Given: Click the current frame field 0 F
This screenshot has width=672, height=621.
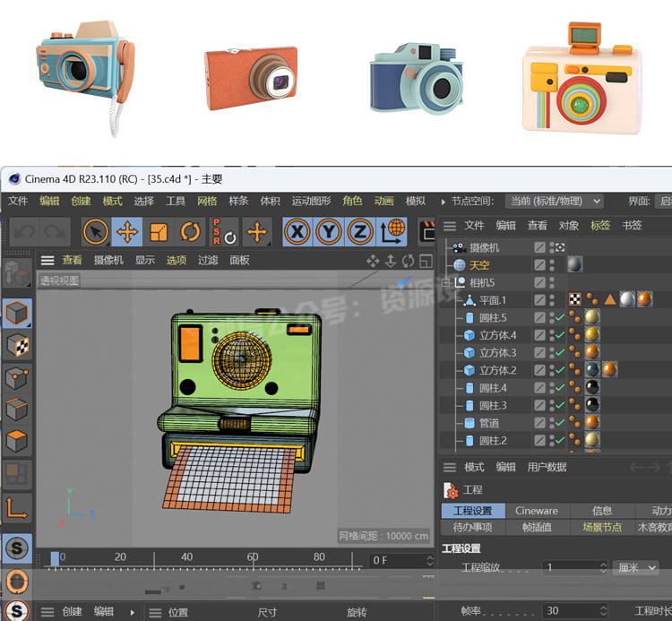Looking at the screenshot, I should pos(401,560).
